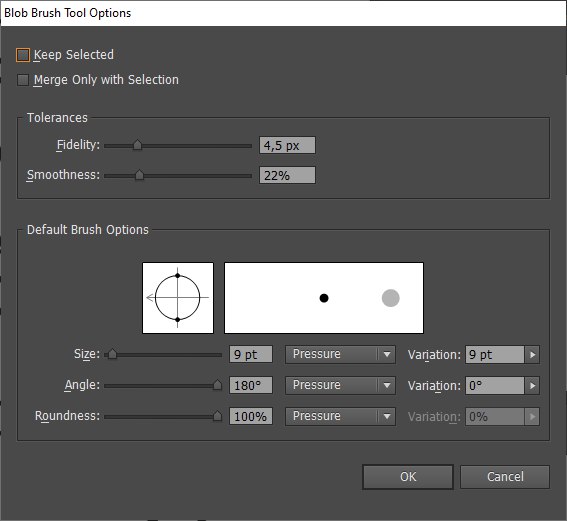The width and height of the screenshot is (567, 521).
Task: Toggle Merge Only with Selection checkbox
Action: pos(23,80)
